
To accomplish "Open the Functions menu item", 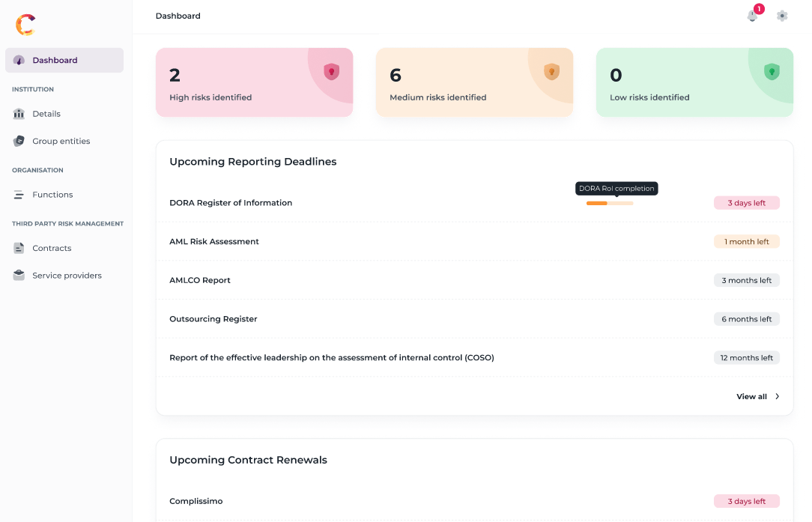I will [x=52, y=195].
